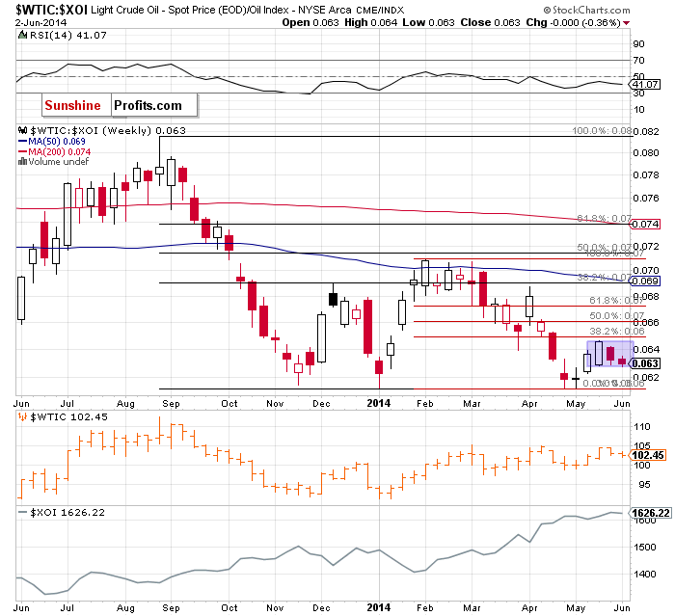675x616 pixels.
Task: Click the 1500 label on $XOI axis
Action: pos(644,548)
